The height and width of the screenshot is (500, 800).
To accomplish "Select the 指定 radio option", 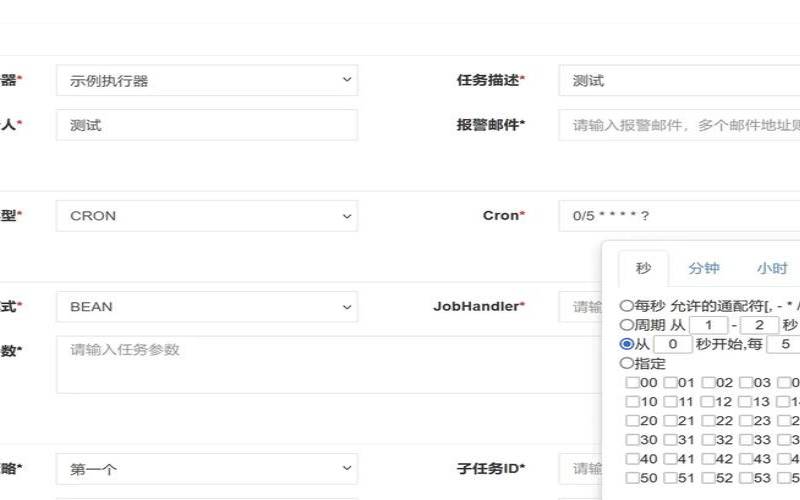I will [x=627, y=364].
